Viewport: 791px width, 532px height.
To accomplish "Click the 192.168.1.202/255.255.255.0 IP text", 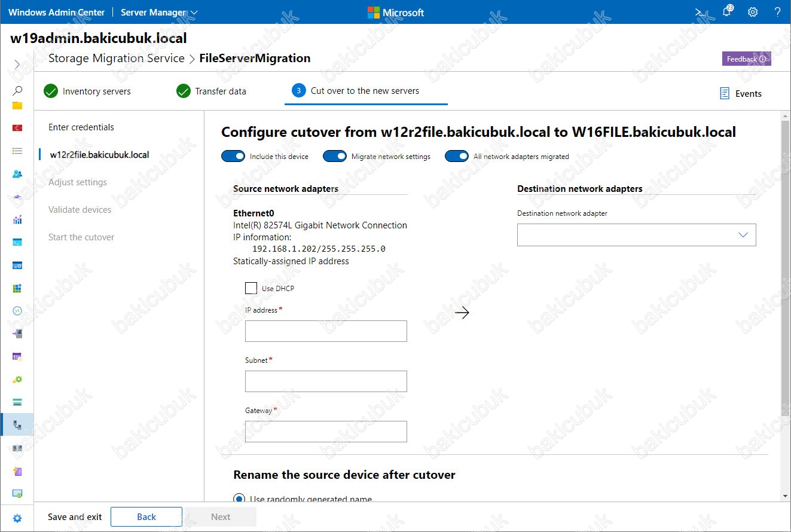I will point(319,249).
